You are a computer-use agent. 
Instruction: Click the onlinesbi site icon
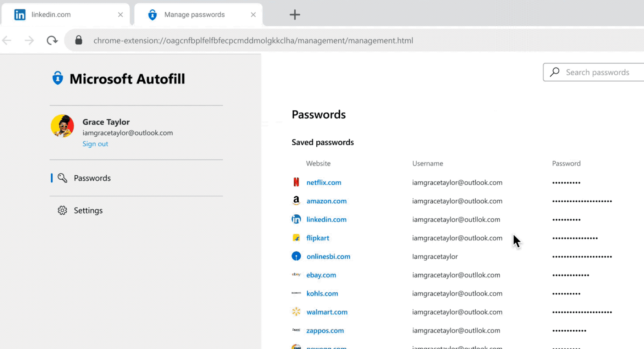pyautogui.click(x=296, y=256)
